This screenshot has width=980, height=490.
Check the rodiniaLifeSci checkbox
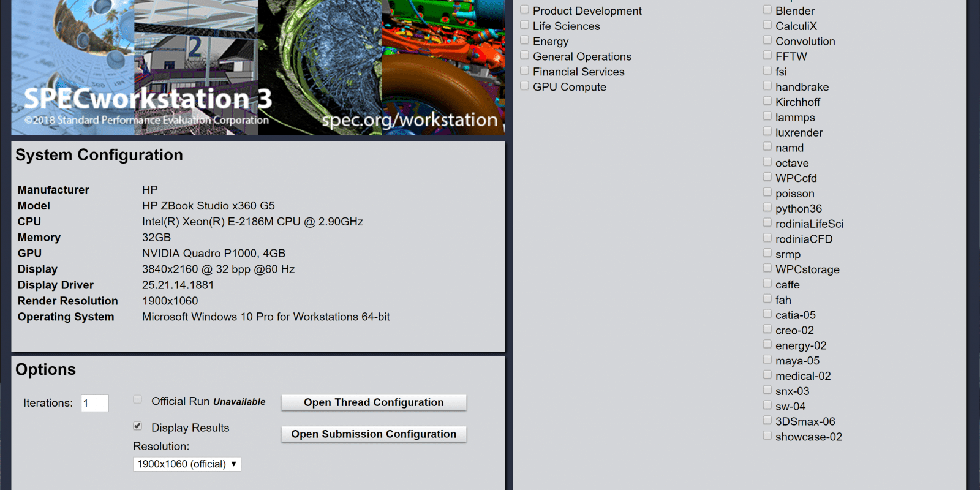[767, 223]
